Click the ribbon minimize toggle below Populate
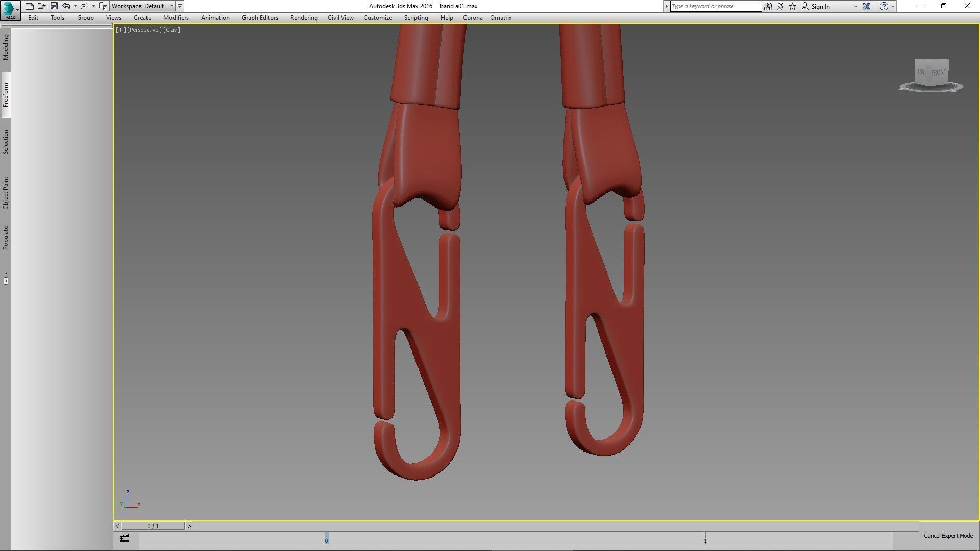Viewport: 980px width, 551px height. [x=6, y=280]
